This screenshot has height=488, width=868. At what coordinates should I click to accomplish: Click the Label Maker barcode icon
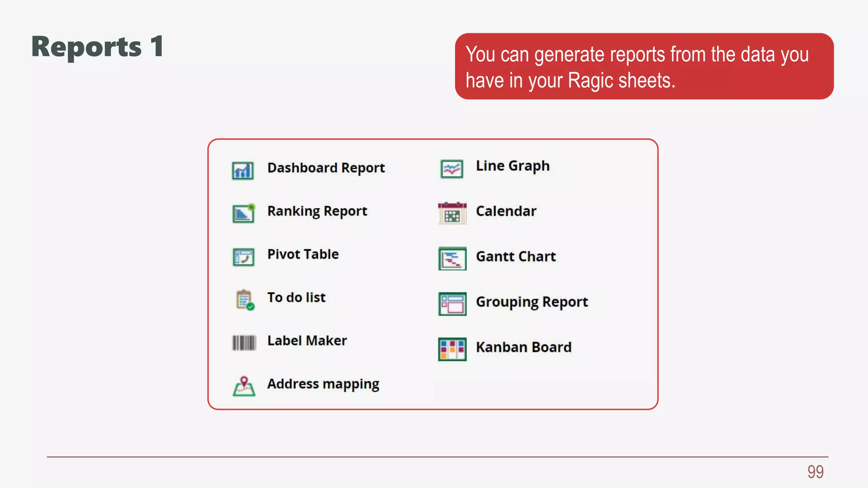(244, 343)
